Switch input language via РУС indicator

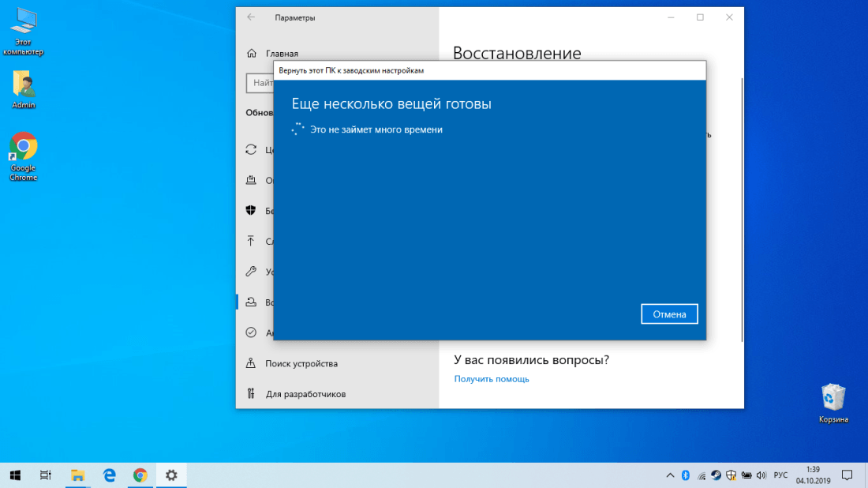click(780, 475)
